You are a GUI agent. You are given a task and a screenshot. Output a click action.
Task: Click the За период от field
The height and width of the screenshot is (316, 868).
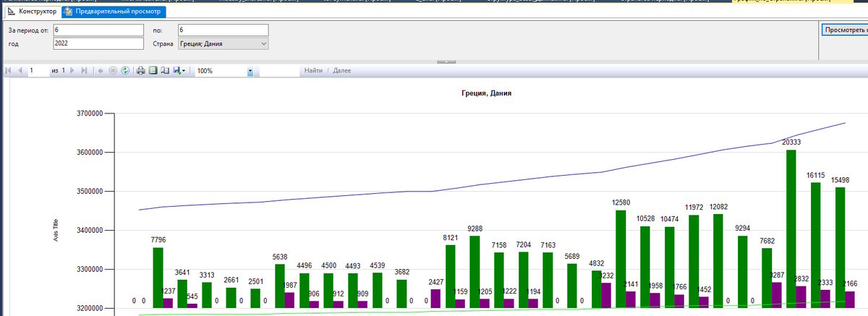coord(98,30)
